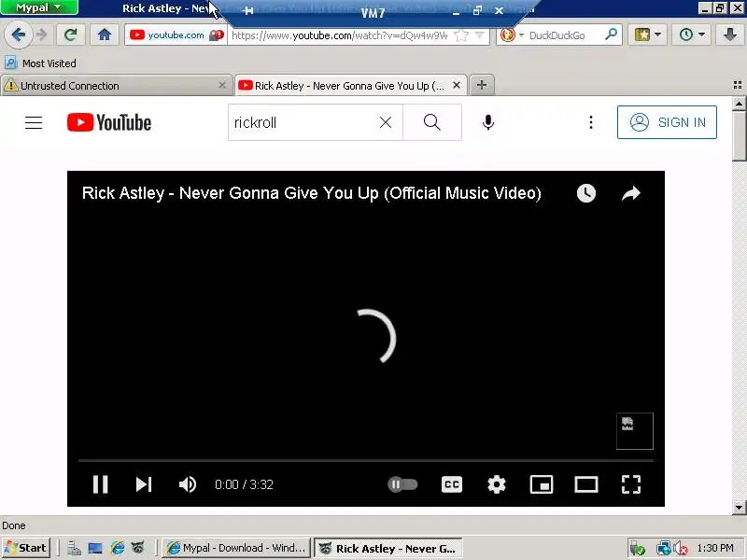
Task: Open the downloads arrow button
Action: [x=729, y=35]
